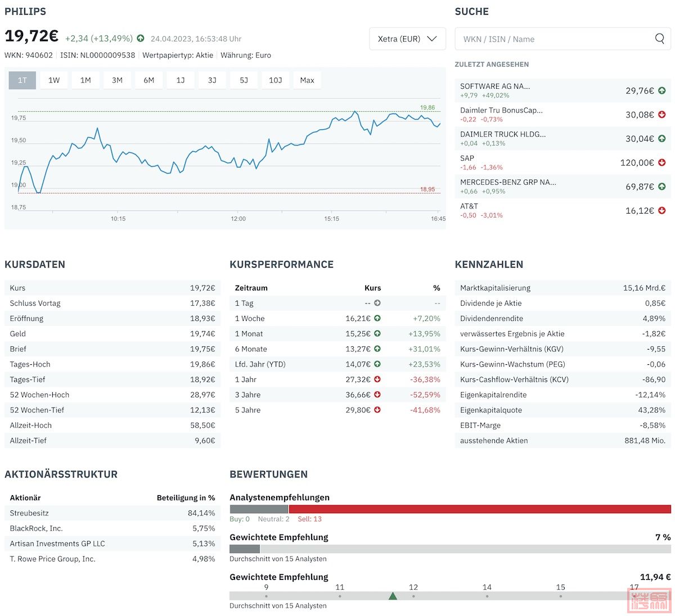
Task: Click green arrow icon in Lfd. Jahr (YTD) row
Action: 377,364
